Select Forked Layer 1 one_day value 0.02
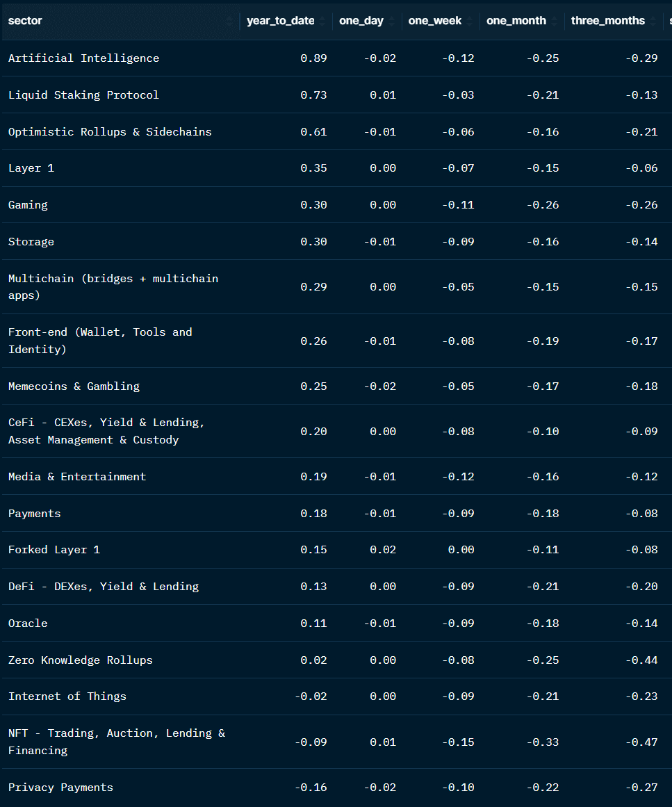 click(382, 550)
